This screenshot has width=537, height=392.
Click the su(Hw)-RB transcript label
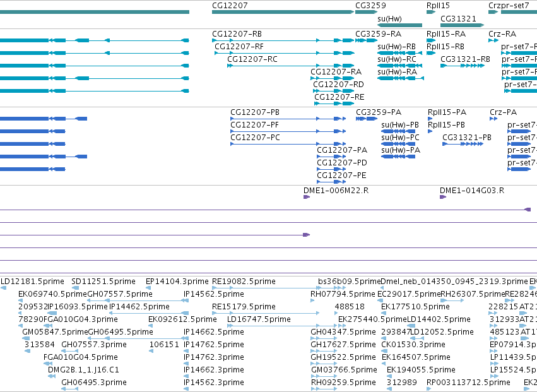[x=396, y=47]
